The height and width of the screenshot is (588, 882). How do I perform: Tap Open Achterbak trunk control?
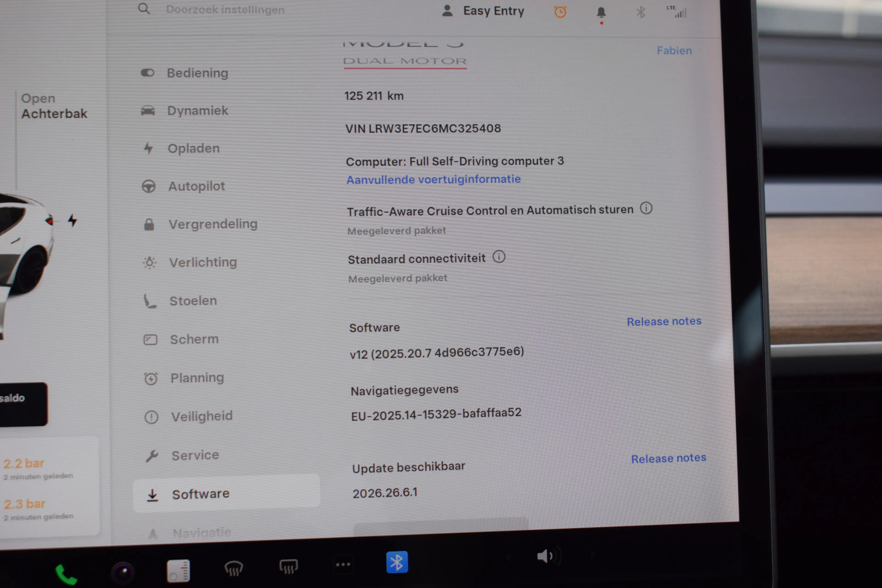[x=54, y=106]
